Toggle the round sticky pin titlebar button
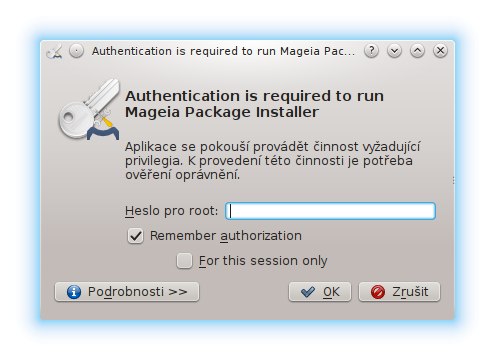This screenshot has height=360, width=495. point(76,51)
